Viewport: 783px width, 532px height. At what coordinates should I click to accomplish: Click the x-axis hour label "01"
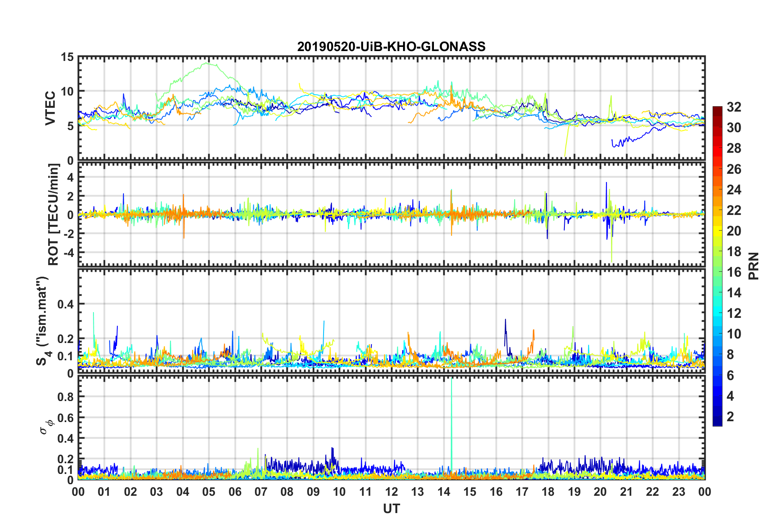[x=104, y=492]
